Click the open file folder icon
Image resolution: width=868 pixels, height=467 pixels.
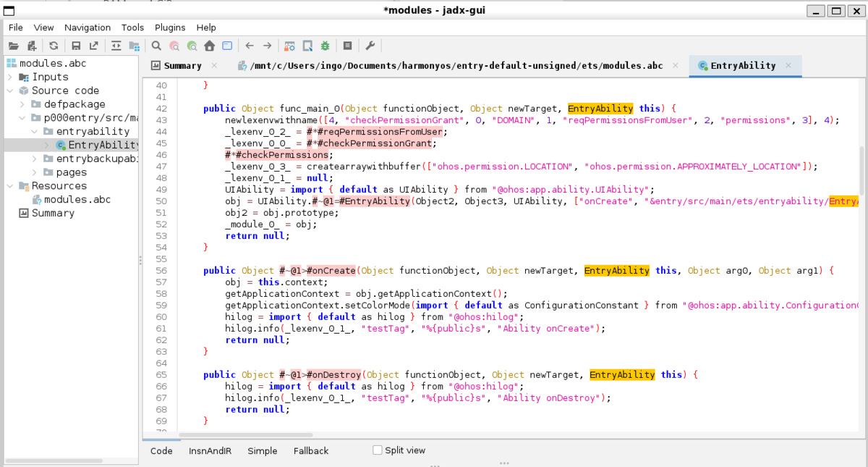click(x=13, y=46)
